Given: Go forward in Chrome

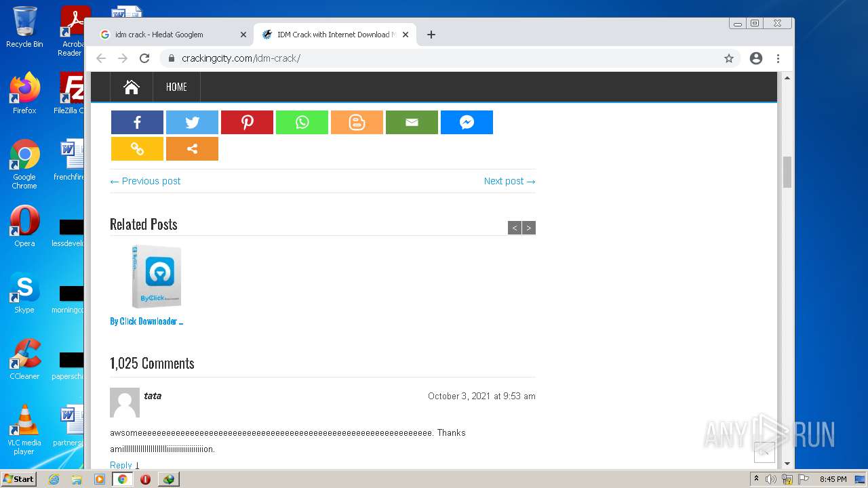Looking at the screenshot, I should pos(123,58).
